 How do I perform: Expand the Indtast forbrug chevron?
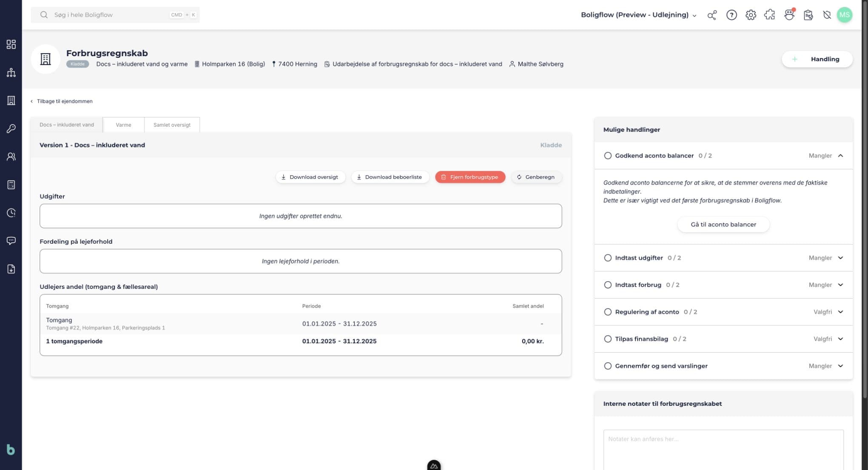(x=840, y=285)
